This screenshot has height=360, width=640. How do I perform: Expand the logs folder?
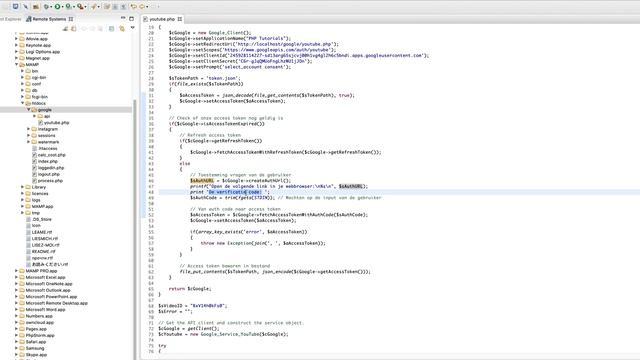(x=22, y=200)
